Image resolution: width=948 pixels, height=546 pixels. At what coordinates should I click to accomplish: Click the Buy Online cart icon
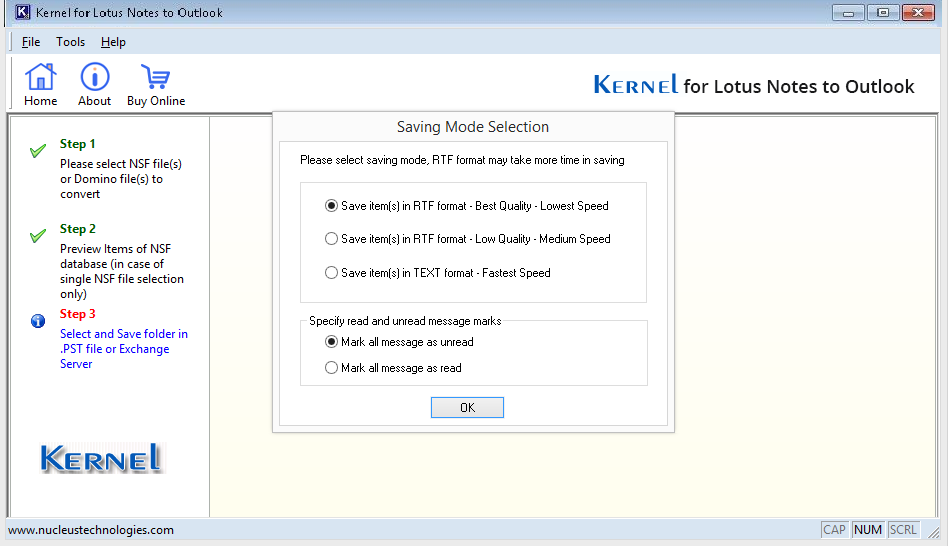point(155,77)
